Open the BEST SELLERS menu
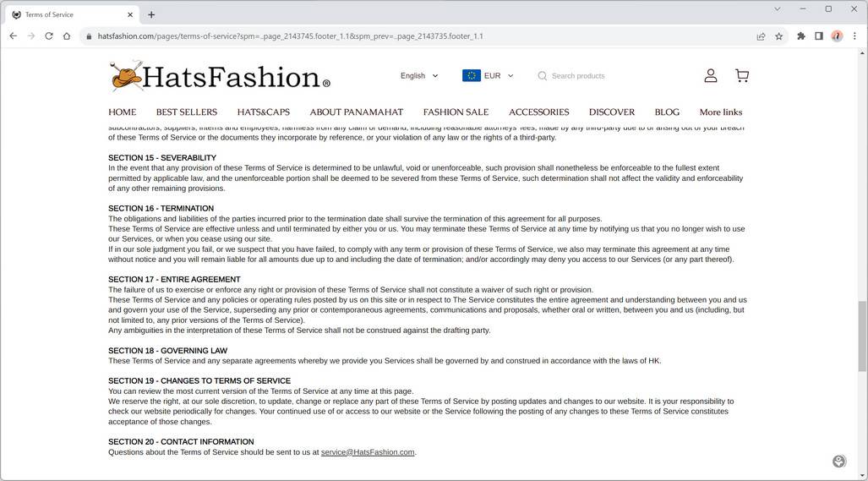 coord(187,112)
